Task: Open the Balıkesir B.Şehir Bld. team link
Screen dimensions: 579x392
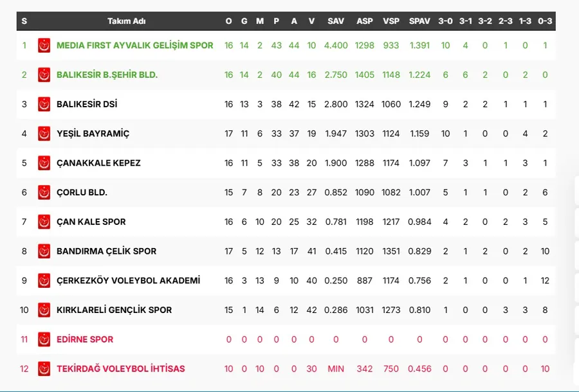Action: (x=107, y=75)
